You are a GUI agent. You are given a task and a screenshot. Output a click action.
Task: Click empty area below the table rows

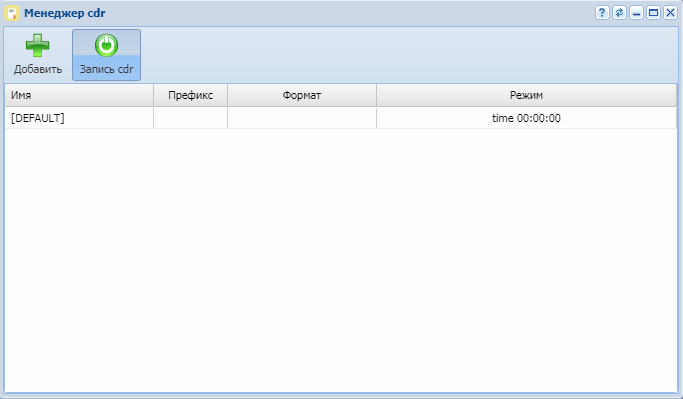(341, 261)
